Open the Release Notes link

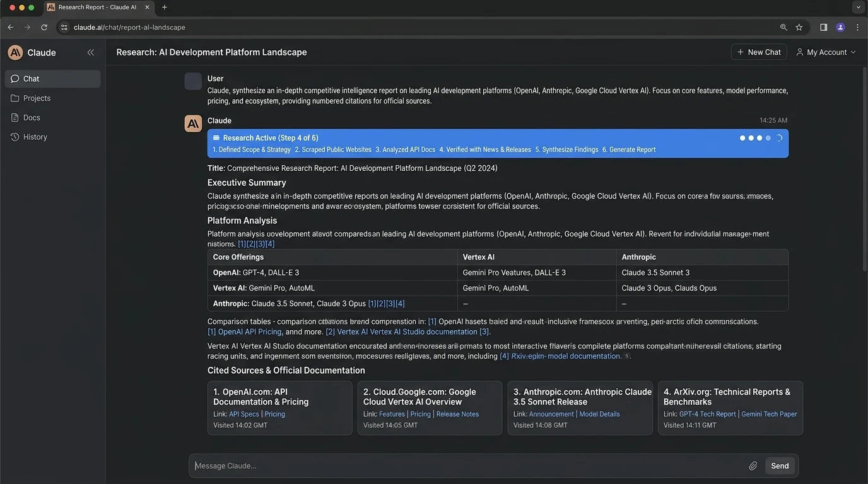coord(457,414)
